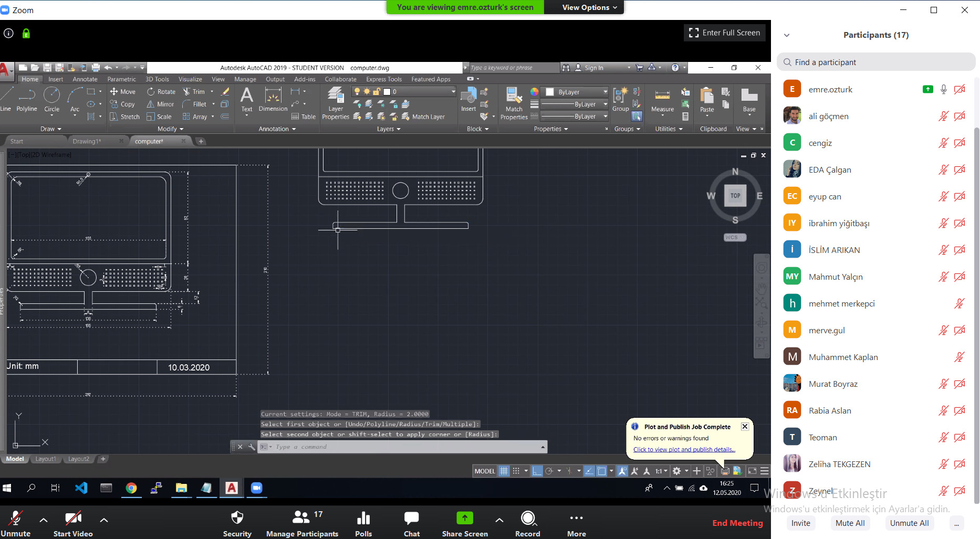Click the Mirror tool
Viewport: 980px width, 539px height.
click(160, 104)
